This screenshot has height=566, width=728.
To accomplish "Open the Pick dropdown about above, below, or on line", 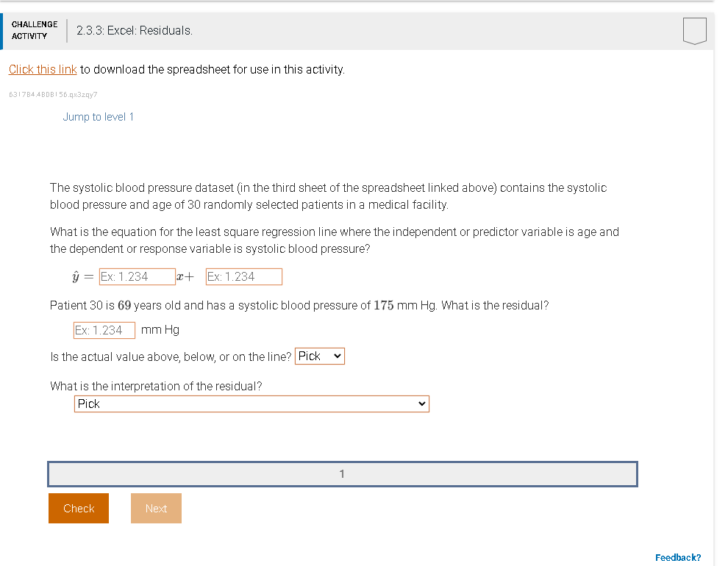I will [x=319, y=356].
